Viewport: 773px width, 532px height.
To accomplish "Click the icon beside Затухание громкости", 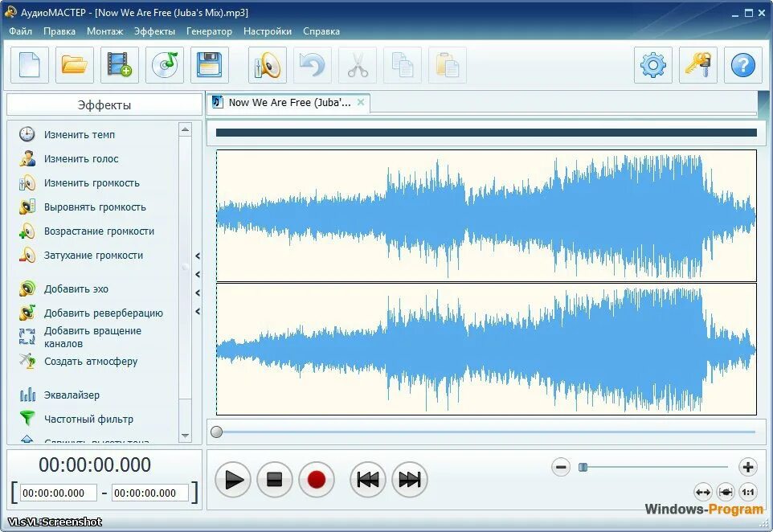I will (27, 255).
